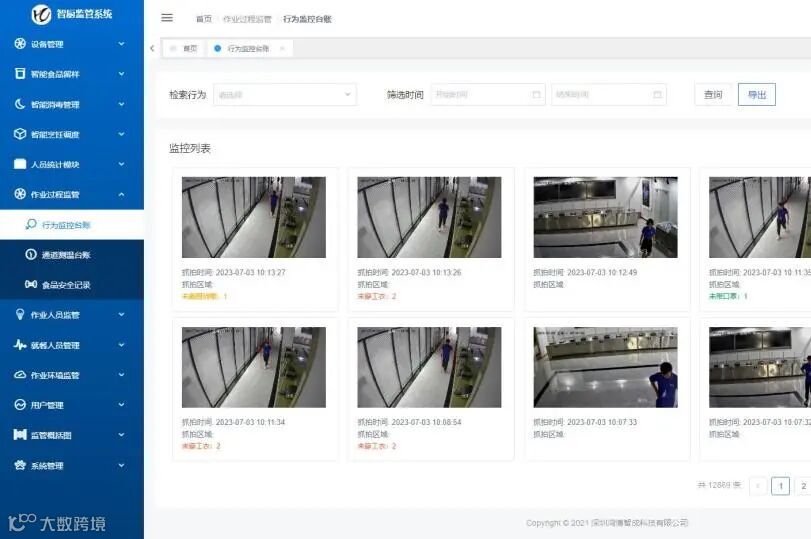The height and width of the screenshot is (539, 811).
Task: Click the 作业过程监管 wheel icon
Action: 20,194
